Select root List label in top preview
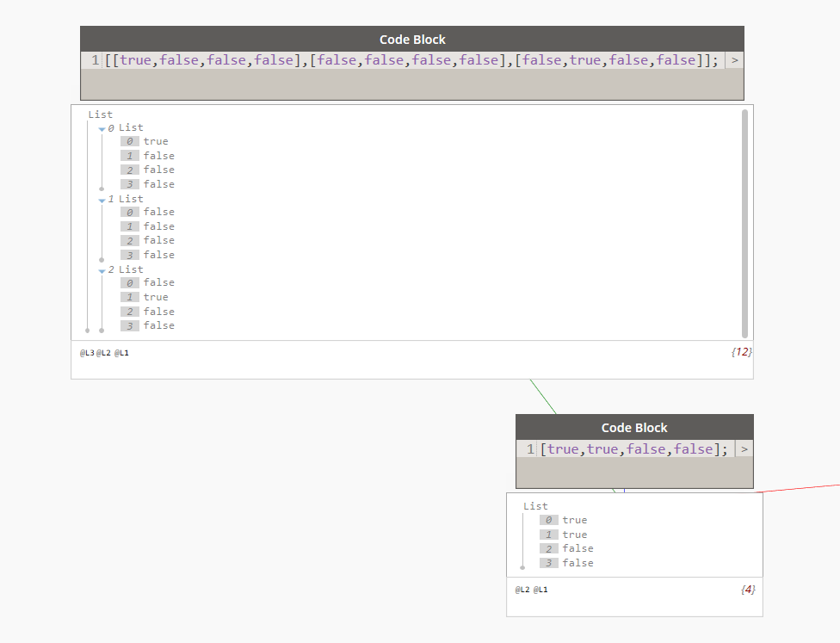Viewport: 840px width, 643px height. [x=100, y=114]
